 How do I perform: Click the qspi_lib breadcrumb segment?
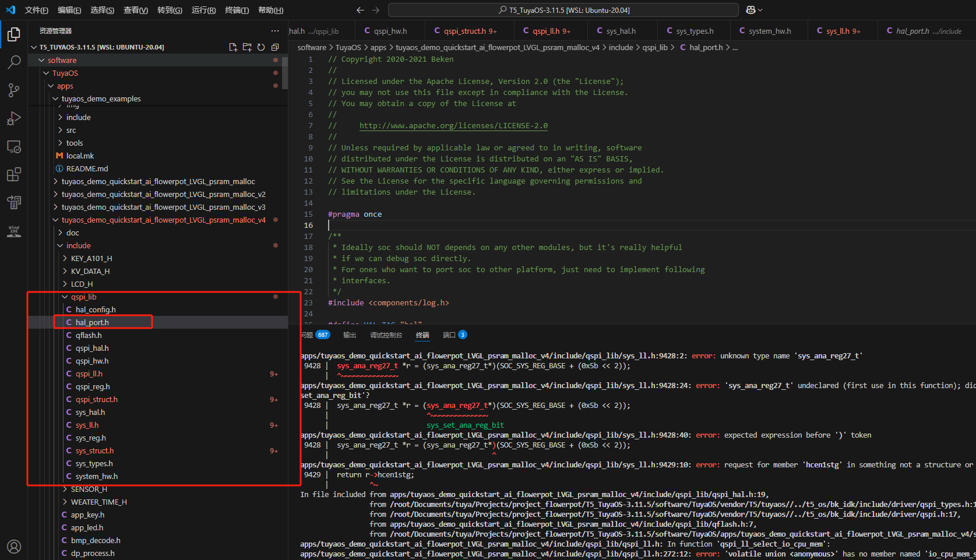tap(655, 47)
